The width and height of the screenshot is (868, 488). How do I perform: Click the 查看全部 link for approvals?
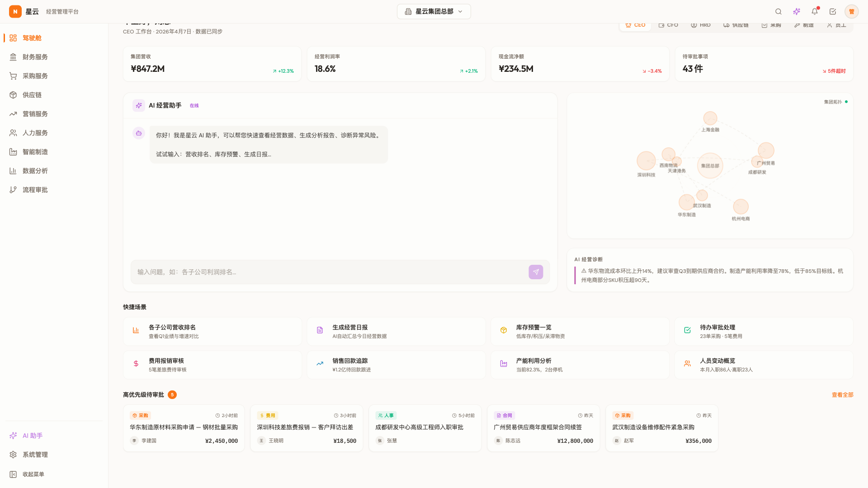(842, 395)
